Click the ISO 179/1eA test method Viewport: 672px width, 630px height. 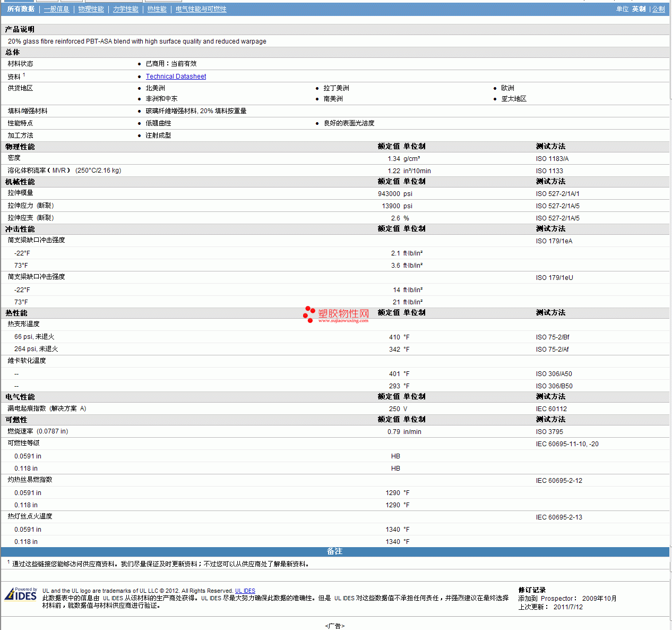(x=554, y=241)
